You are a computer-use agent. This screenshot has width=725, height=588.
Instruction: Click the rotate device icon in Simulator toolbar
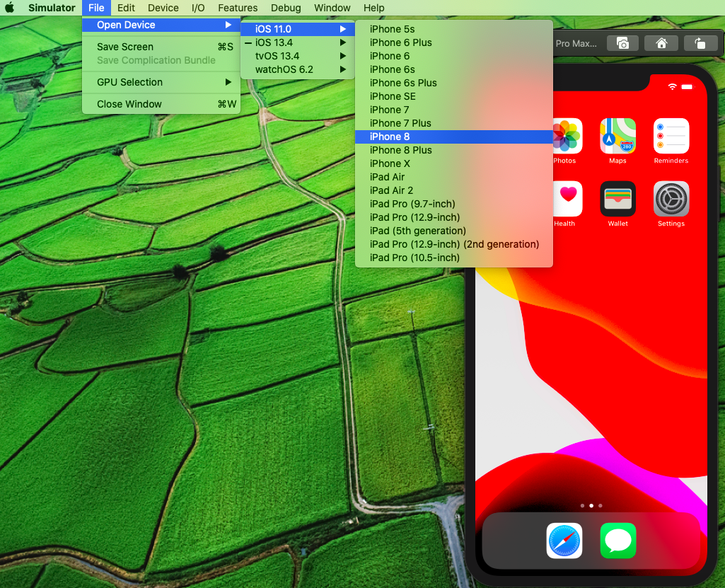point(700,43)
